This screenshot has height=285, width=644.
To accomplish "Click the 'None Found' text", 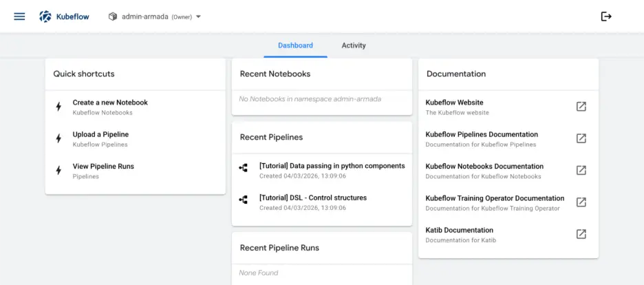I will pos(259,273).
